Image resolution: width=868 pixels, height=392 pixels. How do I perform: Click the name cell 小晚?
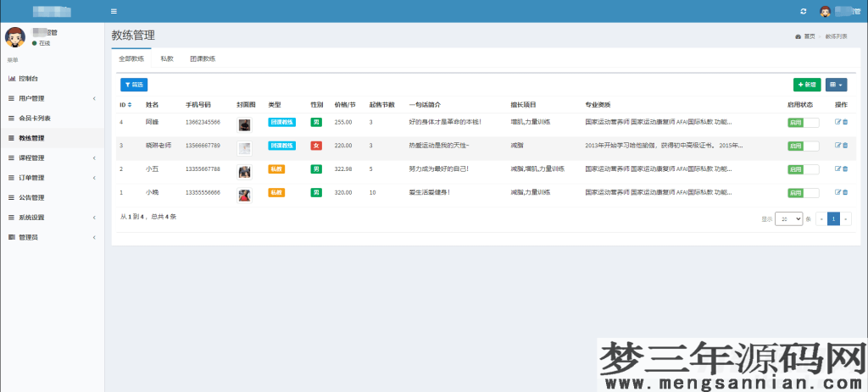point(152,192)
